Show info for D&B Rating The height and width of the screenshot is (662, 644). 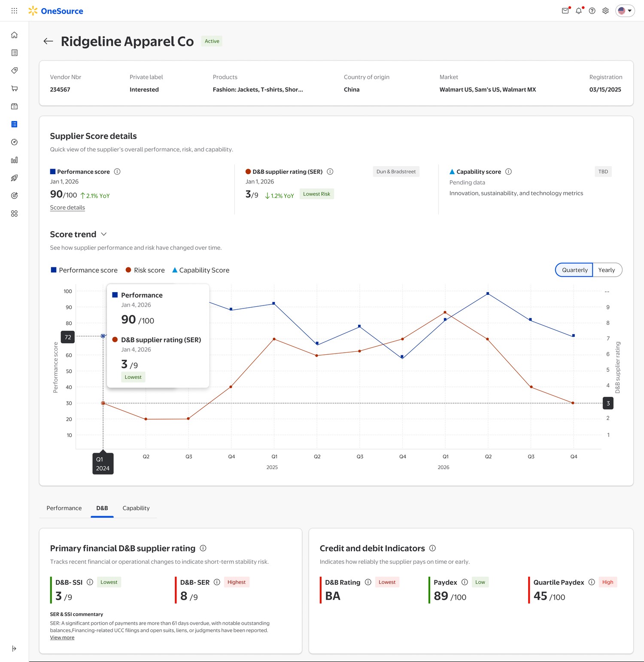368,582
